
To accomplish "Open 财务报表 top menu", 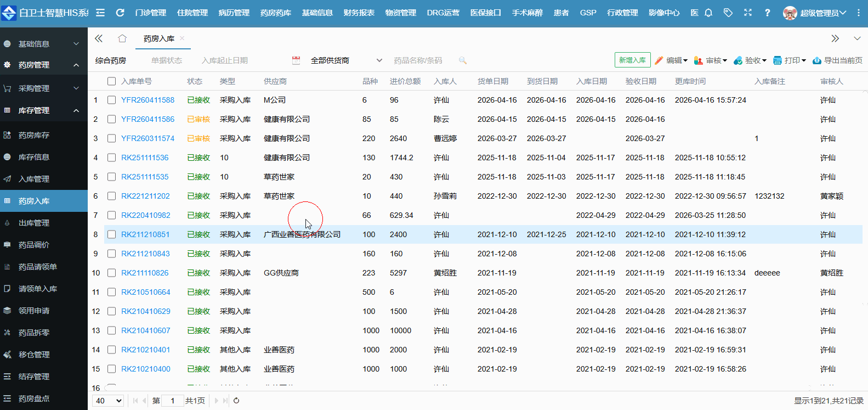I will point(359,13).
